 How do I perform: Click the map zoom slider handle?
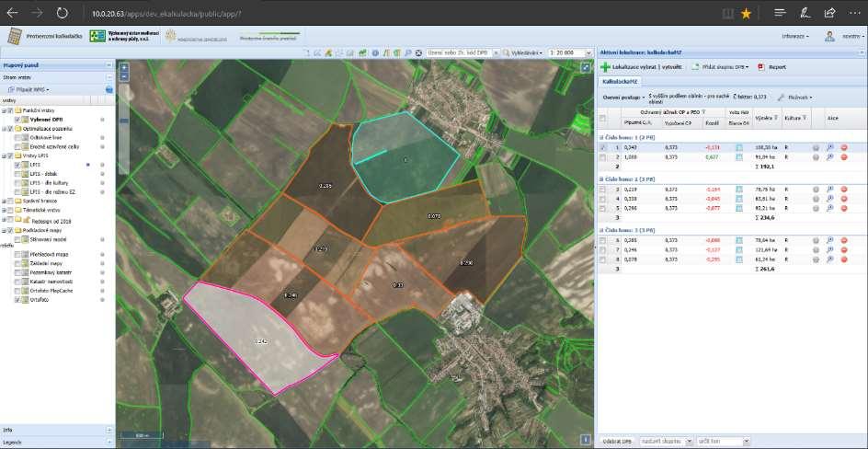pyautogui.click(x=124, y=121)
